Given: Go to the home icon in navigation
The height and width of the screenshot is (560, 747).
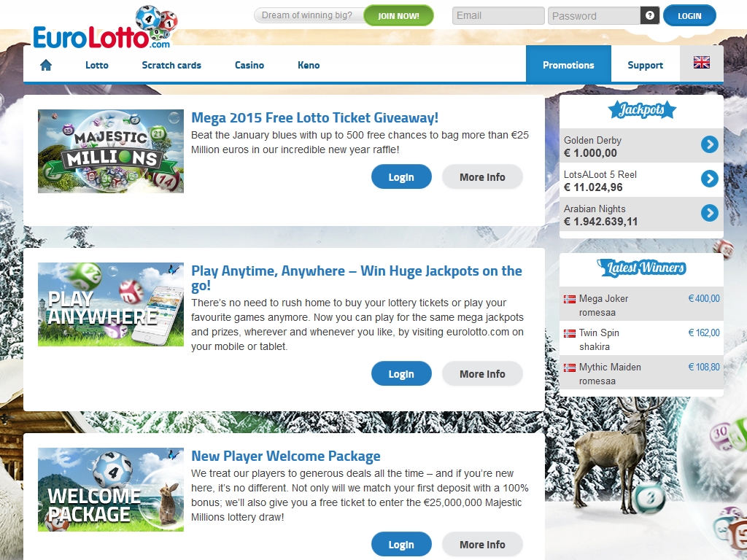Looking at the screenshot, I should point(46,65).
